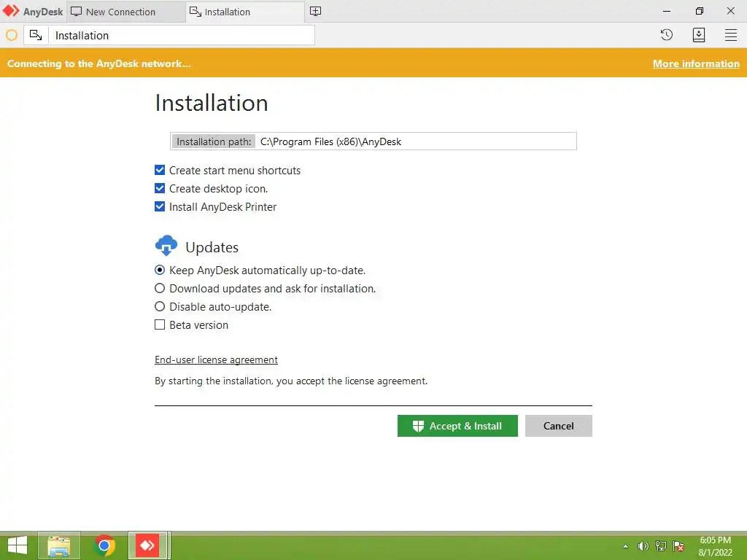The width and height of the screenshot is (747, 560).
Task: Uncheck Create desktop icon
Action: pos(160,188)
